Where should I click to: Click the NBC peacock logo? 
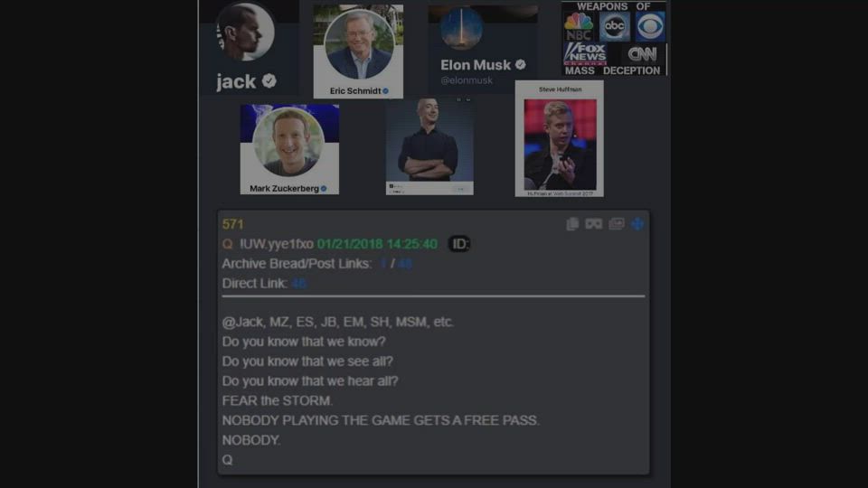579,26
